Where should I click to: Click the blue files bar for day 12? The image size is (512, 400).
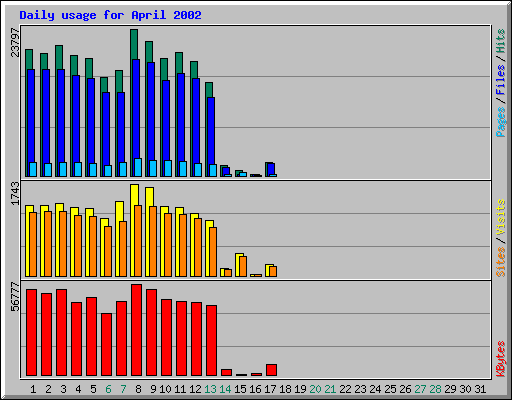(196, 120)
